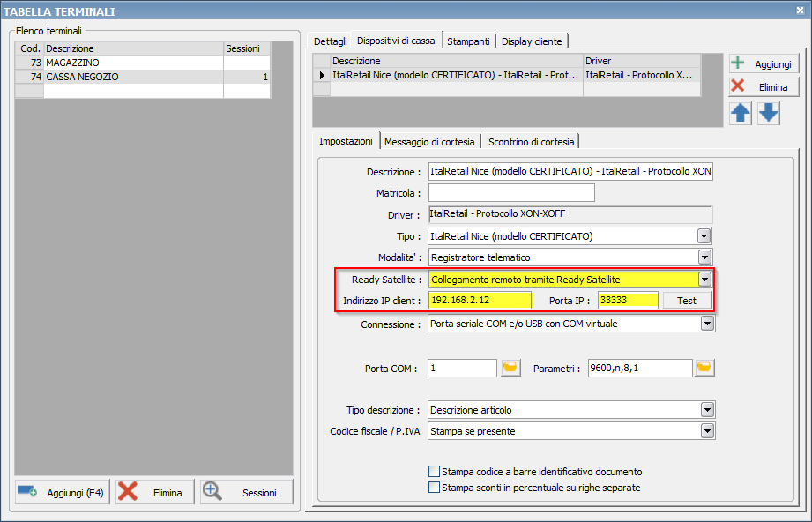812x522 pixels.
Task: Click Elimina with red X in devices panel
Action: [764, 86]
